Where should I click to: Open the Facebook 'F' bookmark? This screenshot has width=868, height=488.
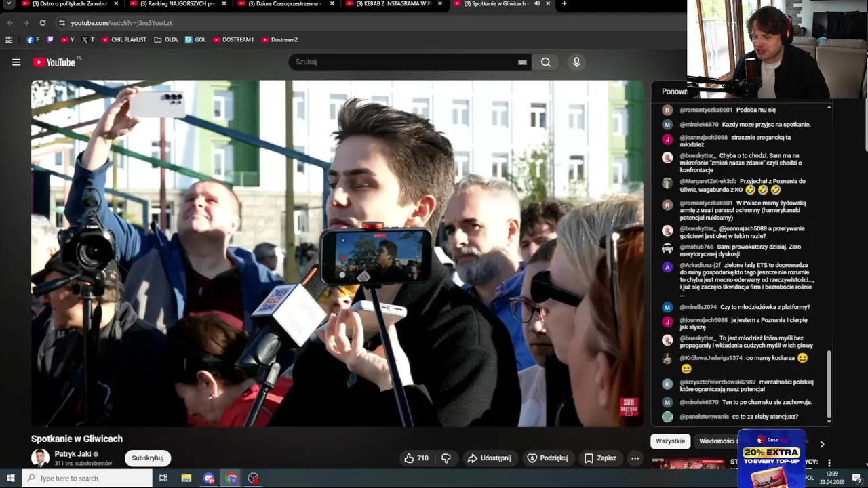33,40
